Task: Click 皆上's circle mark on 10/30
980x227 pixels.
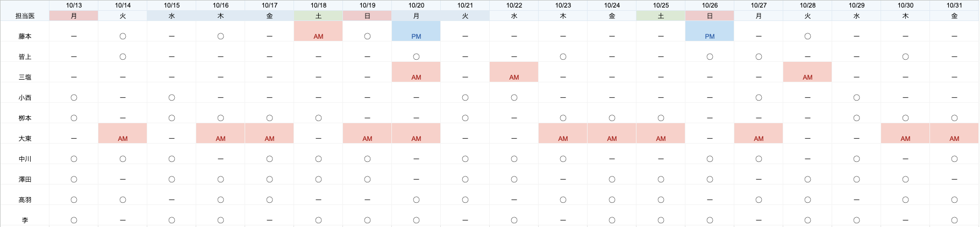Action: 905,57
